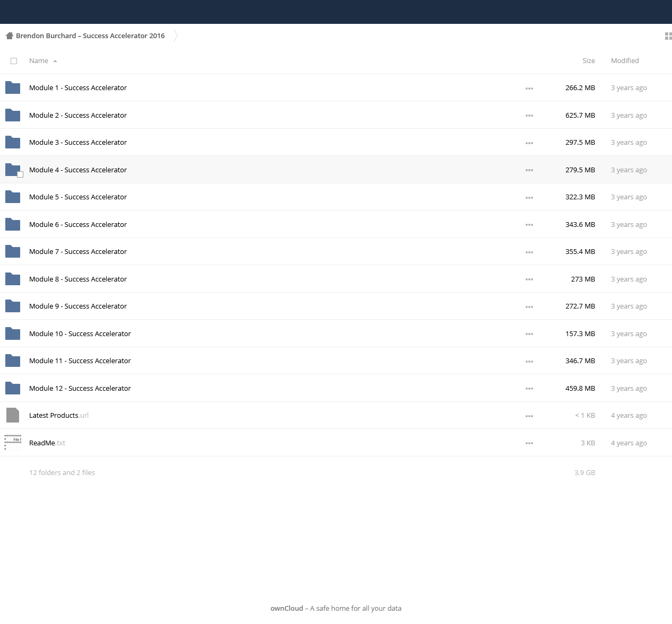Open Module 2 - Success Accelerator folder name
The width and height of the screenshot is (672, 624).
pyautogui.click(x=78, y=115)
